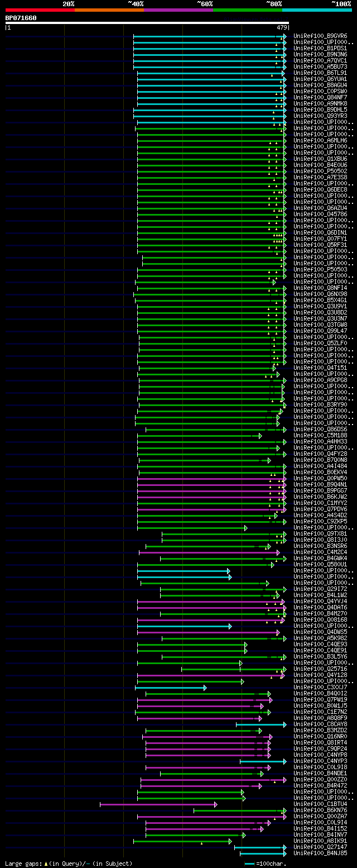Select hit label UniRef100_C4M2C4

[320, 552]
